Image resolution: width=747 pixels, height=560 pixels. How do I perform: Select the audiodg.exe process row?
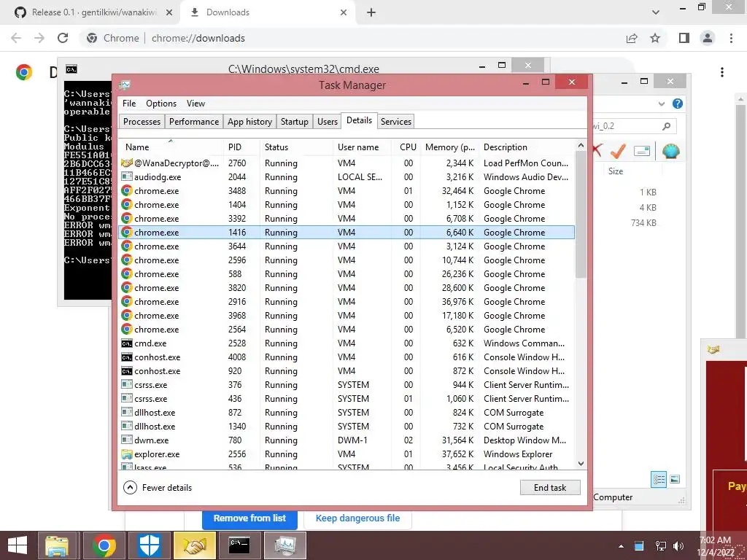(x=347, y=176)
